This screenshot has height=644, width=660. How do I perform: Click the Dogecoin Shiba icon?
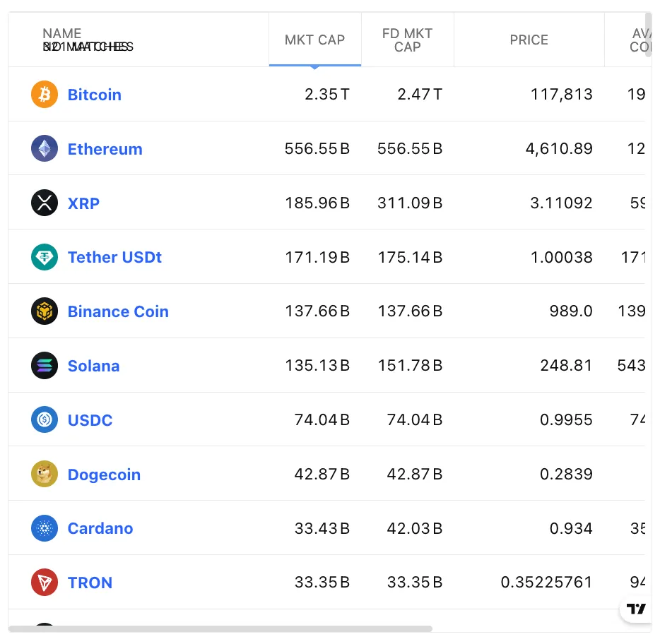click(45, 474)
